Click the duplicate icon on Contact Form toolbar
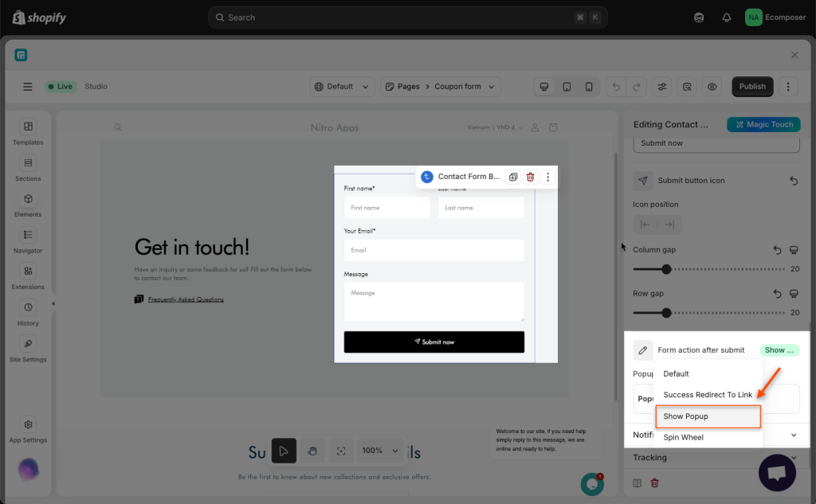Screen dimensions: 816x504 pyautogui.click(x=513, y=177)
